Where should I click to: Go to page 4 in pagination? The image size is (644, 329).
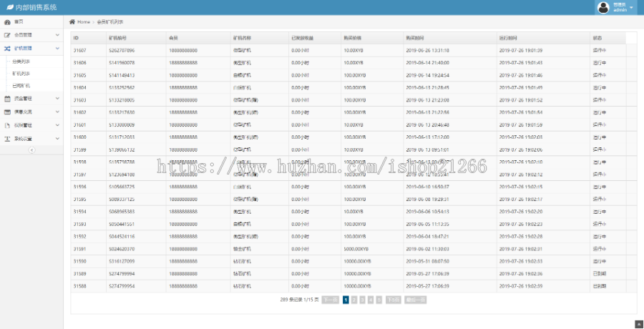(x=371, y=300)
